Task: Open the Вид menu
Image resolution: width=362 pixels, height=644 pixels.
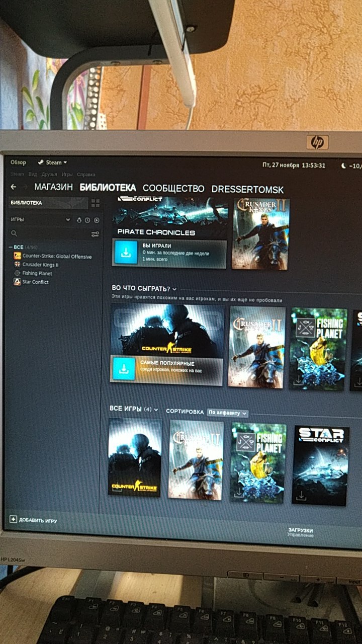Action: tap(33, 174)
